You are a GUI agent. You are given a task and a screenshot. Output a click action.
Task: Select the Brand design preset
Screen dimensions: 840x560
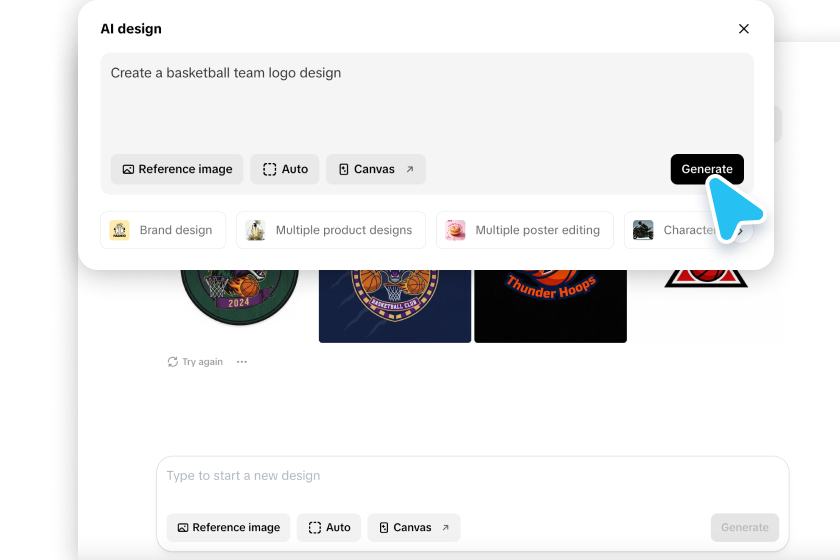pos(163,230)
